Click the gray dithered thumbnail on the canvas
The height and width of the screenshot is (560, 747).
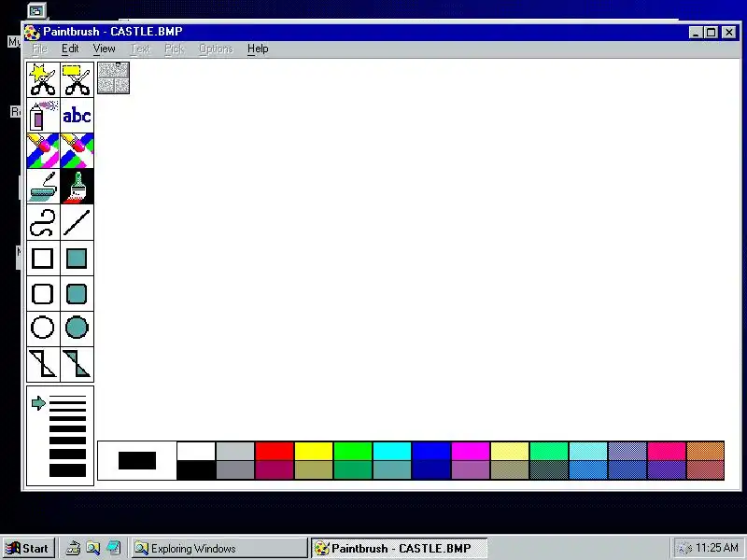click(x=113, y=78)
